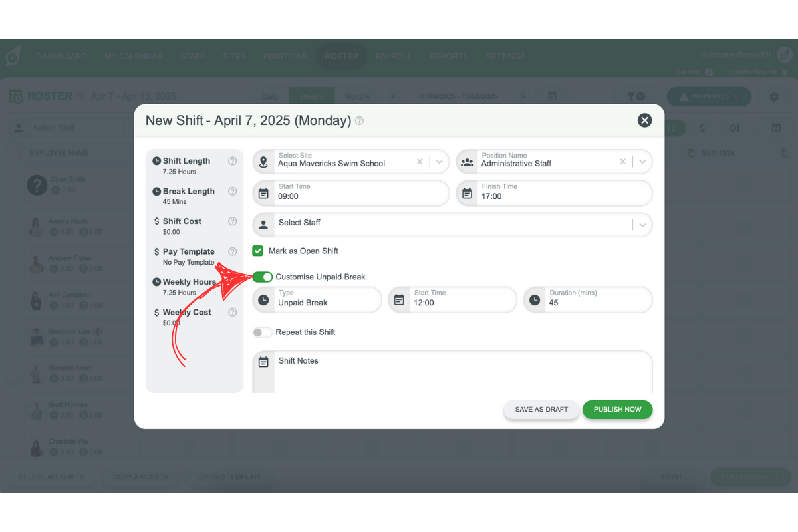Select the Weekly roster view tab
The width and height of the screenshot is (798, 532).
[x=311, y=96]
